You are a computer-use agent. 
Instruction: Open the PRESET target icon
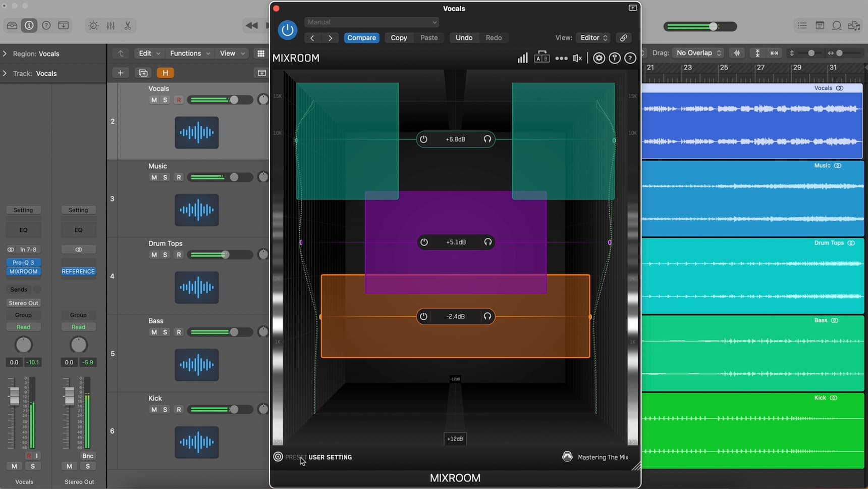click(278, 457)
